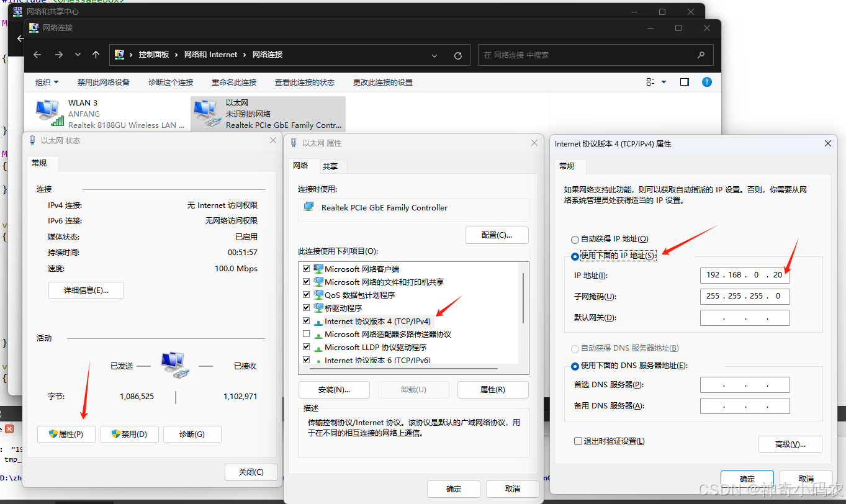Click the 默认网关 input field
This screenshot has width=846, height=504.
[x=745, y=317]
